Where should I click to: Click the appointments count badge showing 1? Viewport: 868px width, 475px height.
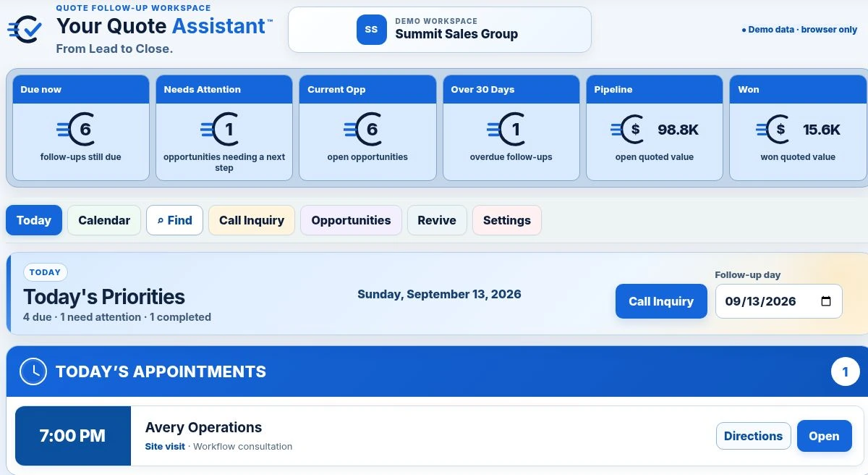(x=845, y=372)
